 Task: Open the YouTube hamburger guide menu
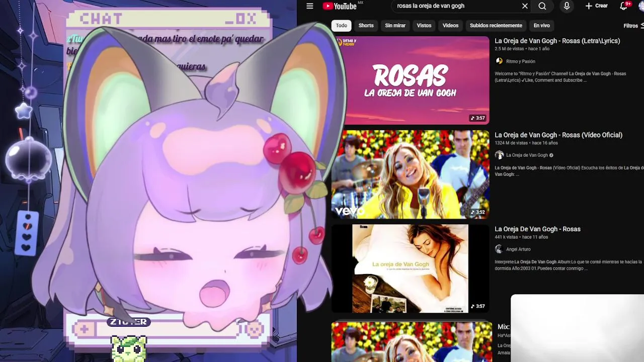pyautogui.click(x=310, y=6)
